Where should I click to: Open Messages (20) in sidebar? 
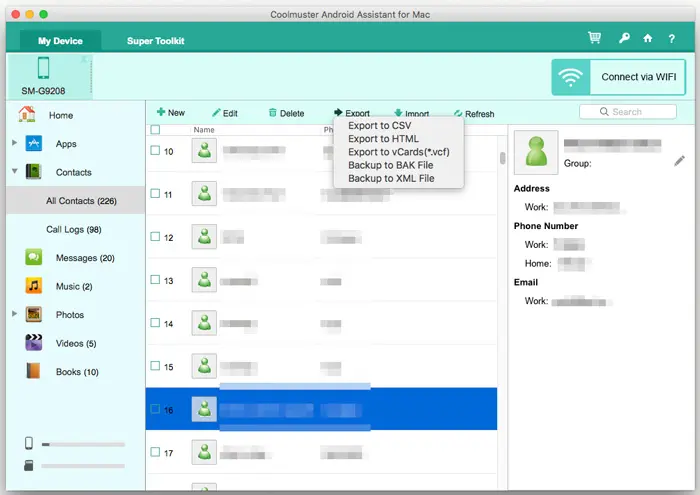(x=85, y=258)
